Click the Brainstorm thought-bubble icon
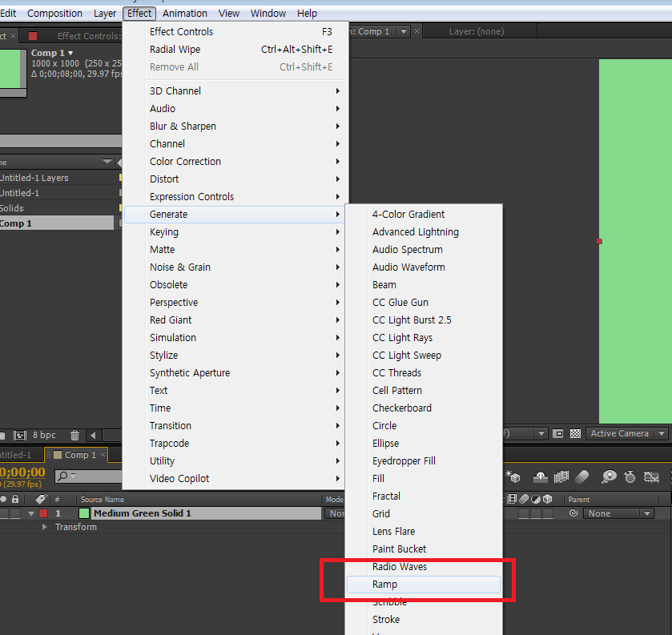 [609, 476]
